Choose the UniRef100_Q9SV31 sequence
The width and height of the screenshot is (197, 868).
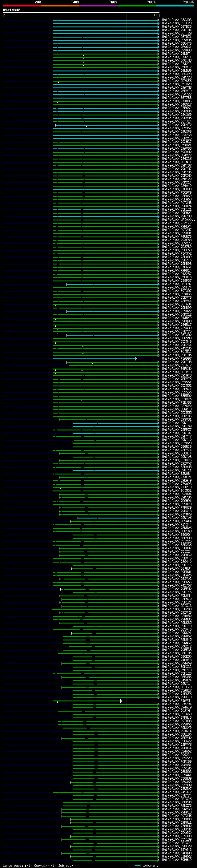tap(177, 420)
